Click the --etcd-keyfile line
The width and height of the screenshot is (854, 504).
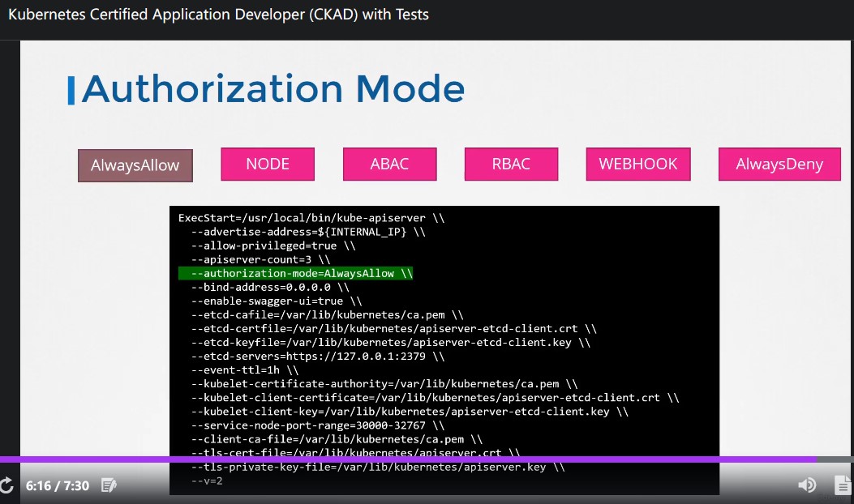pos(391,343)
